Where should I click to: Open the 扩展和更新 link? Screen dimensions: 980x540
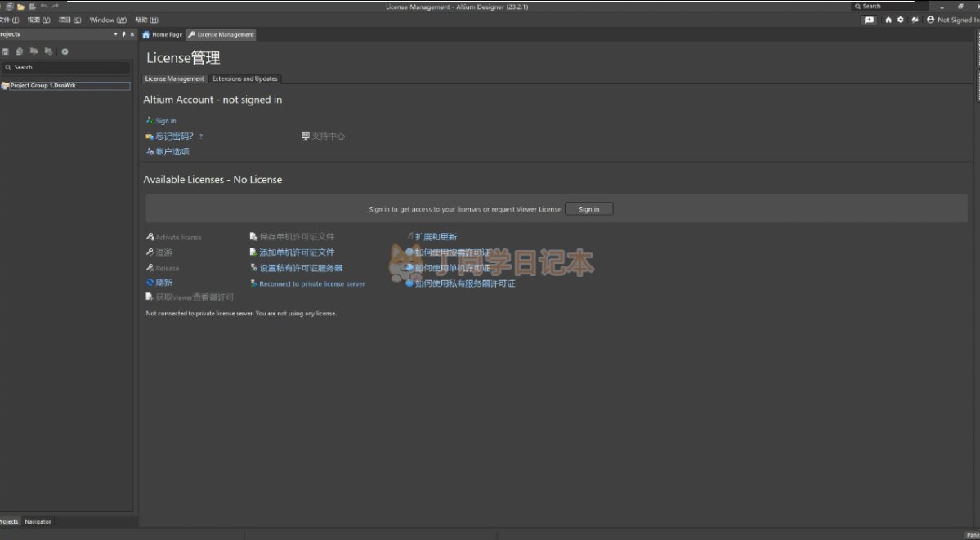pyautogui.click(x=436, y=237)
